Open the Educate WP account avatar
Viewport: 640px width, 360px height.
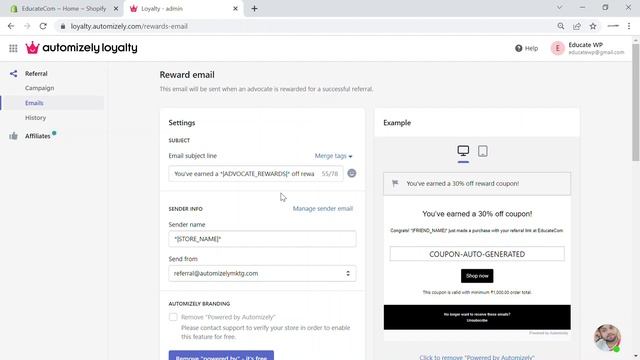tap(557, 48)
